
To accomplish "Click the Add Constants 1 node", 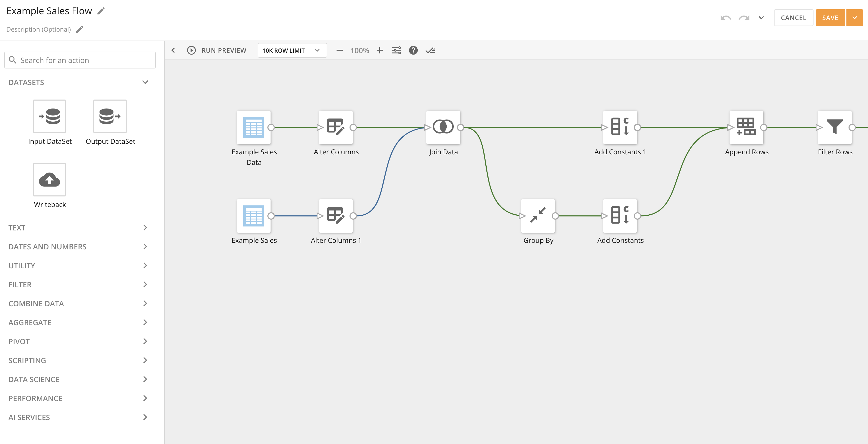I will [x=620, y=127].
